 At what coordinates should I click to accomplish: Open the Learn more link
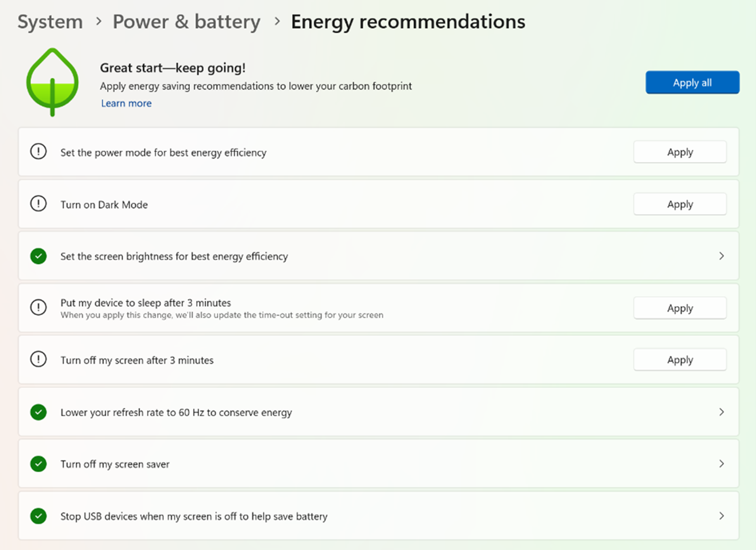[126, 103]
